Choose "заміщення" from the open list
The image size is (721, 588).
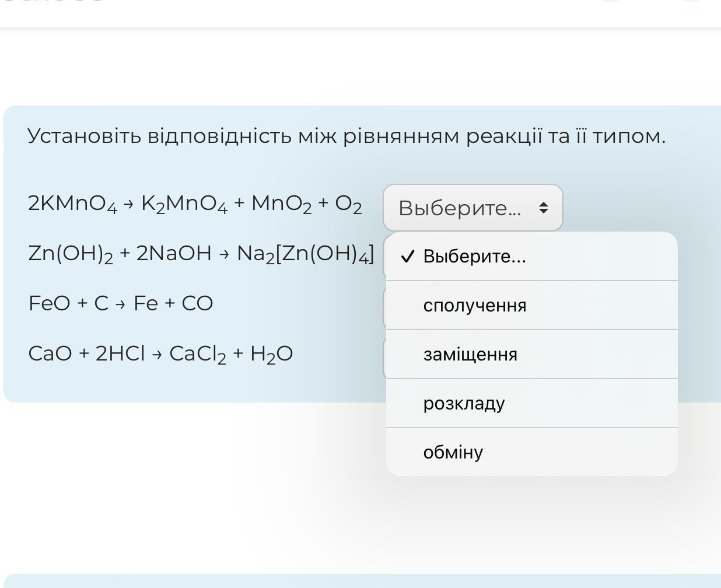470,354
